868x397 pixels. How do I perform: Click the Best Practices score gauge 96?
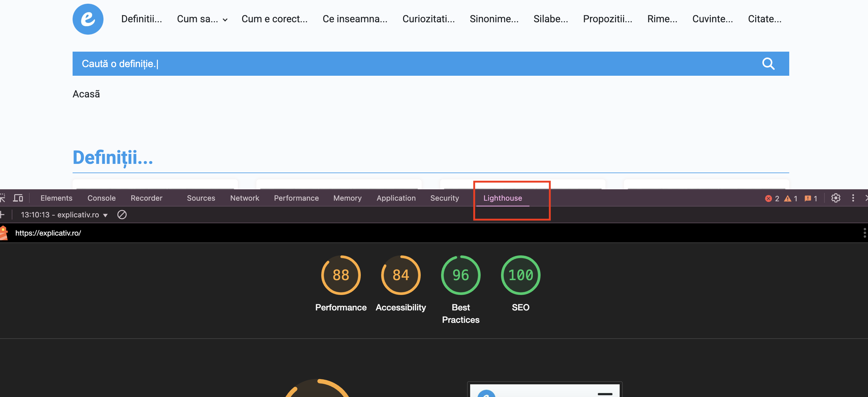point(461,275)
